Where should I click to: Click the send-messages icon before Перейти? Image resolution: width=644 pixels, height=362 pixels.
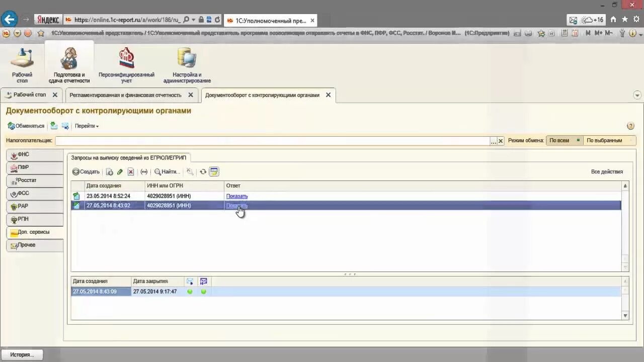[x=65, y=126]
